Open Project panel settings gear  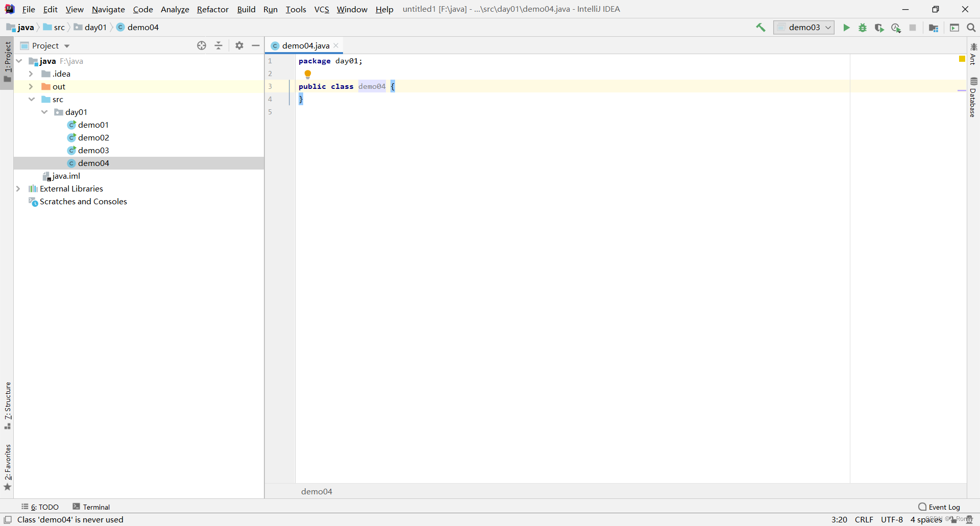(x=239, y=45)
